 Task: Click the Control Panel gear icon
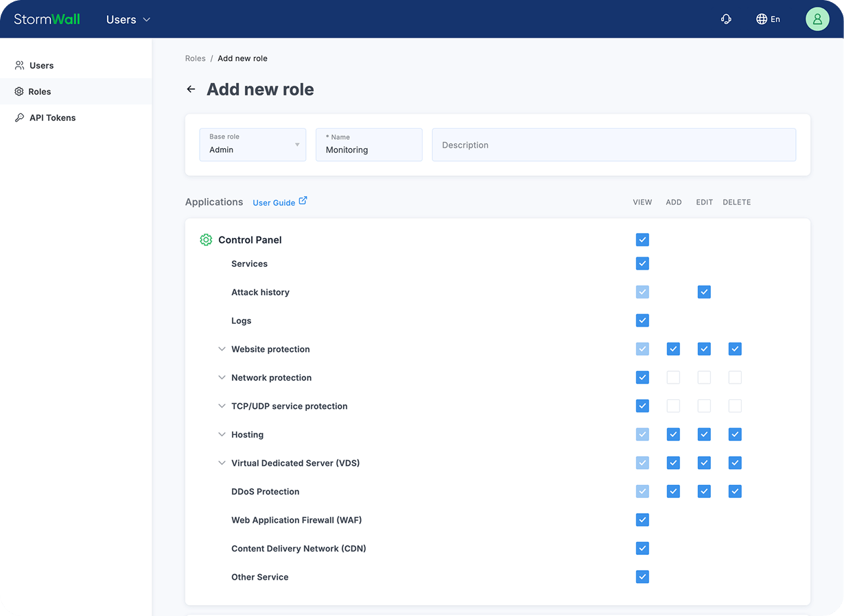(x=206, y=239)
